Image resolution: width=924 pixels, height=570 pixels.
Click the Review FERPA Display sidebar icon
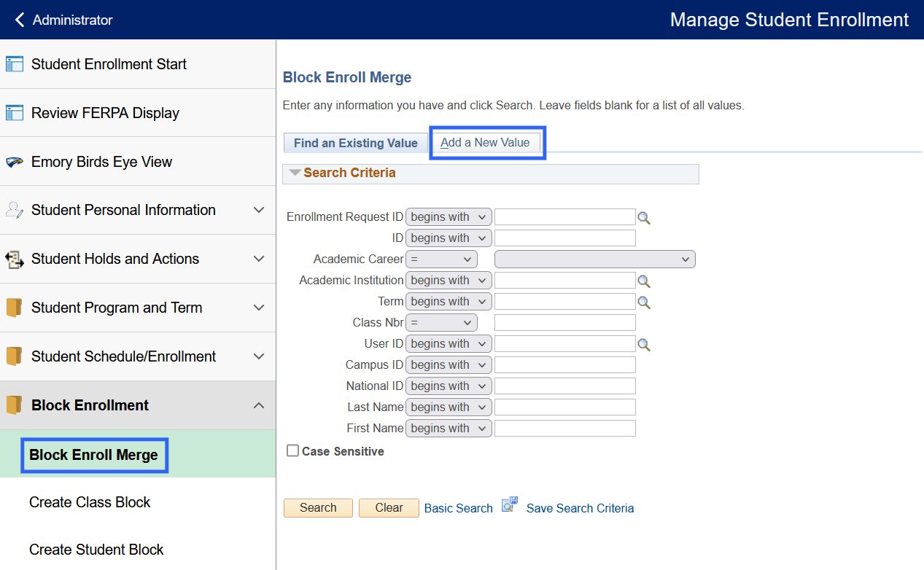[15, 112]
